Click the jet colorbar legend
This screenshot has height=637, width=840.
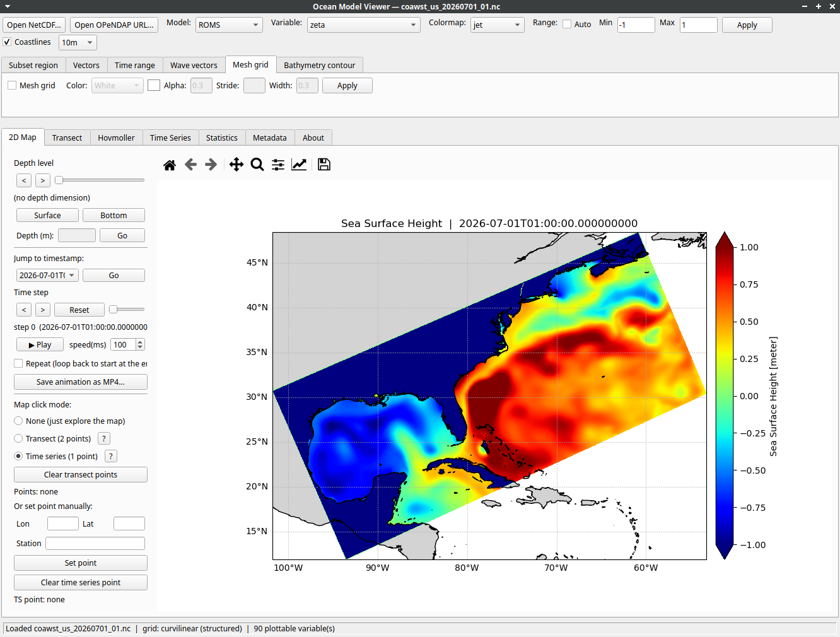725,395
